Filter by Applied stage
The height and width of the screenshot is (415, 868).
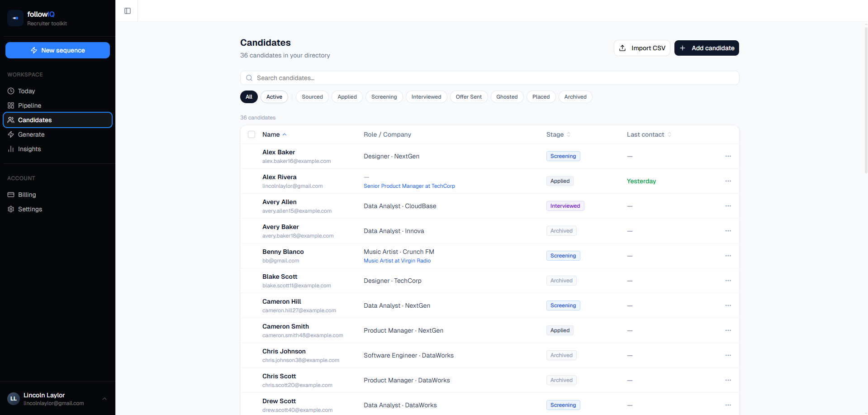(347, 97)
